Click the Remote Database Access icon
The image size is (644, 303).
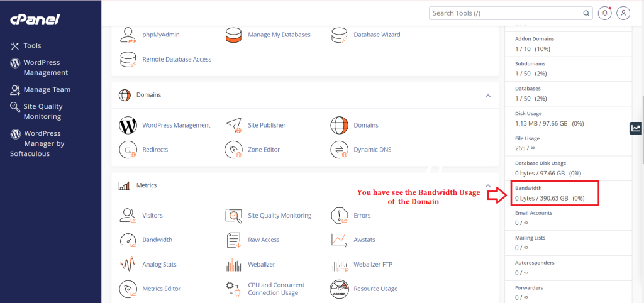(128, 60)
